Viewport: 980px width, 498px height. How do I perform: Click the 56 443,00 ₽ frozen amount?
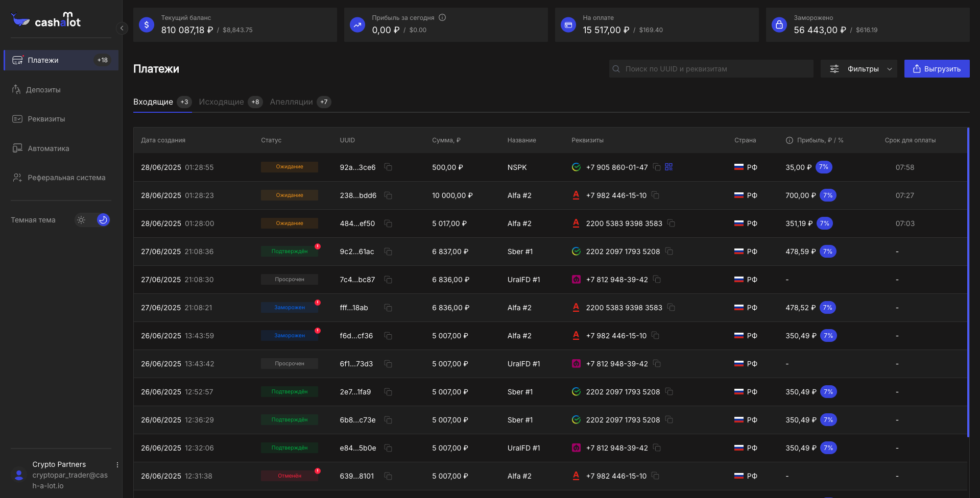click(x=820, y=30)
